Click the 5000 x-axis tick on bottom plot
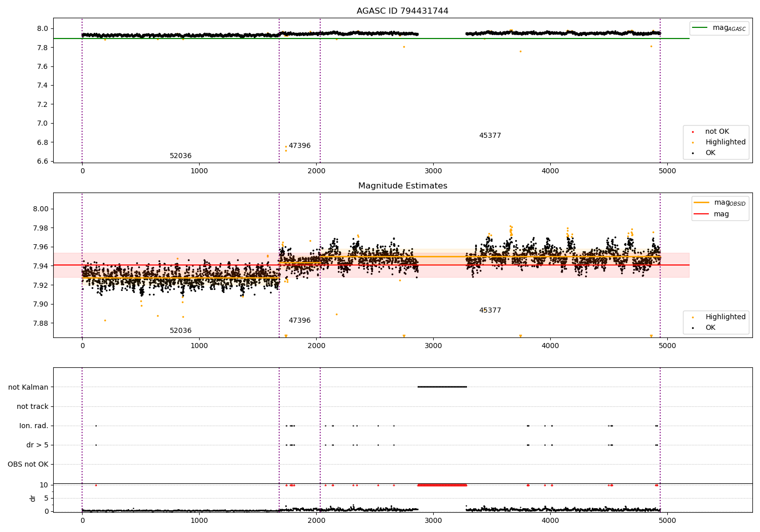Screen dimensions: 760x532 [667, 520]
